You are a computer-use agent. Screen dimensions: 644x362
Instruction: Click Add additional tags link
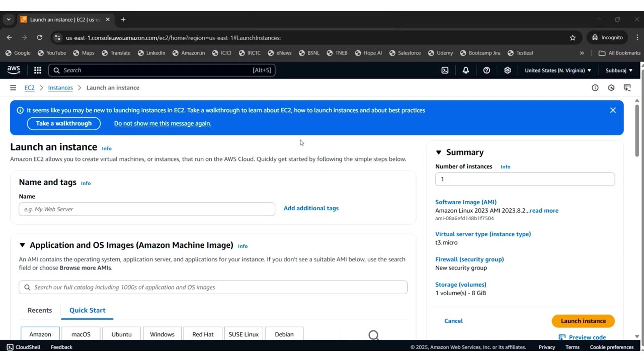click(x=311, y=208)
